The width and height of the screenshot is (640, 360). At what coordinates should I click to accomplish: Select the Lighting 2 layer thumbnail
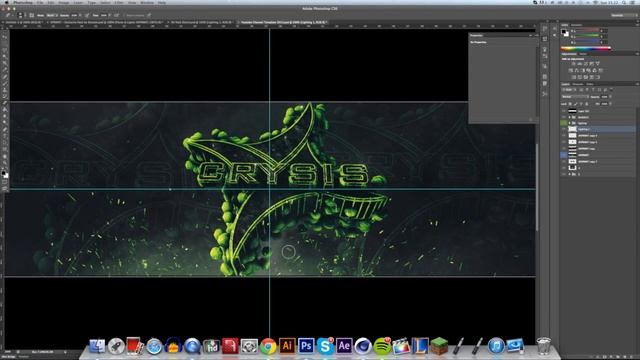click(x=572, y=129)
